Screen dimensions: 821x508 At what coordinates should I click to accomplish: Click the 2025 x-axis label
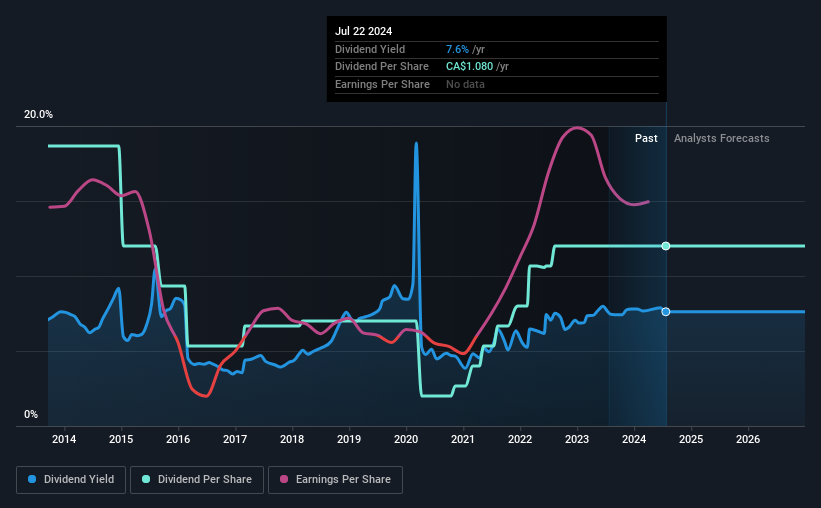(691, 439)
